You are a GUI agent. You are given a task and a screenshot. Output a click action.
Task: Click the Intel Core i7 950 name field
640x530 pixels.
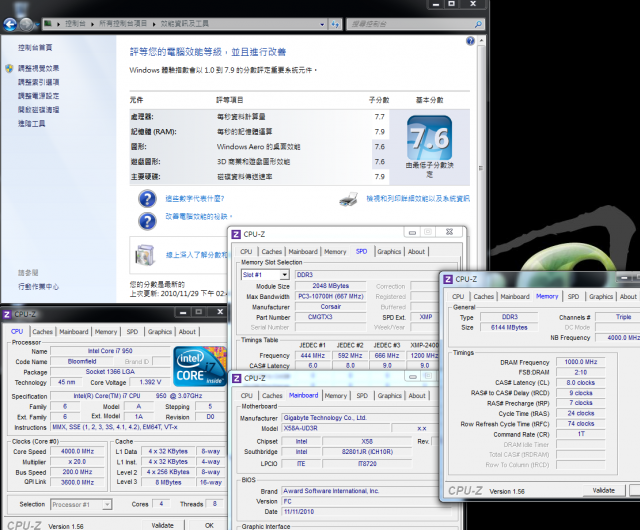(110, 351)
